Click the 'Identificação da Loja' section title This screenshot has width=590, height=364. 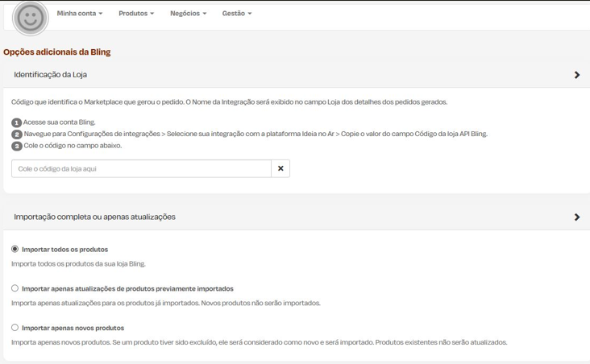(50, 75)
